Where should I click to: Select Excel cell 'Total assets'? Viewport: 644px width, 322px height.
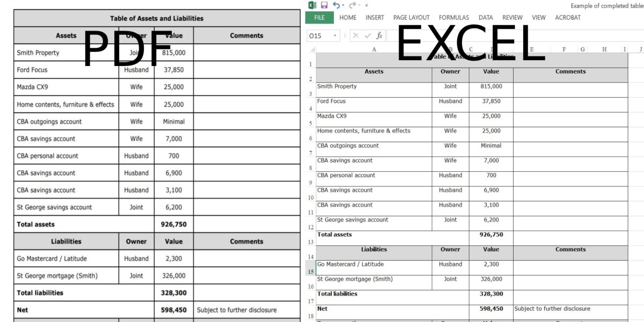click(393, 238)
